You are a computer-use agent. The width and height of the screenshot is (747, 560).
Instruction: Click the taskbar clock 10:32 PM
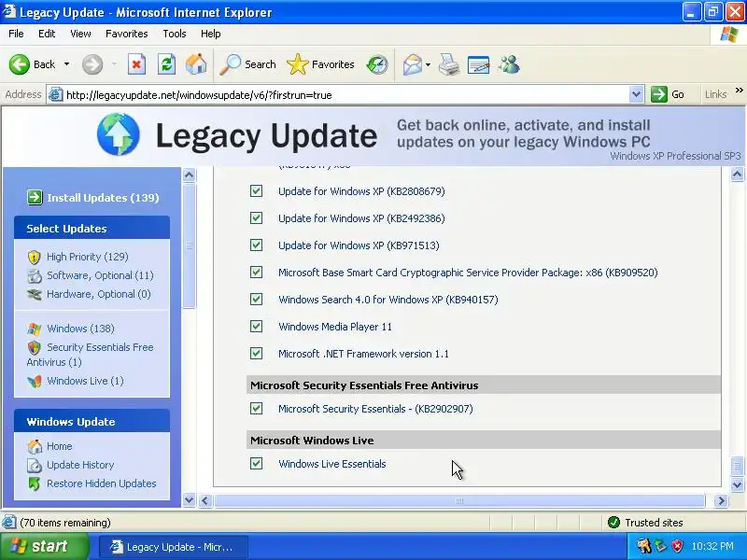[x=712, y=546]
